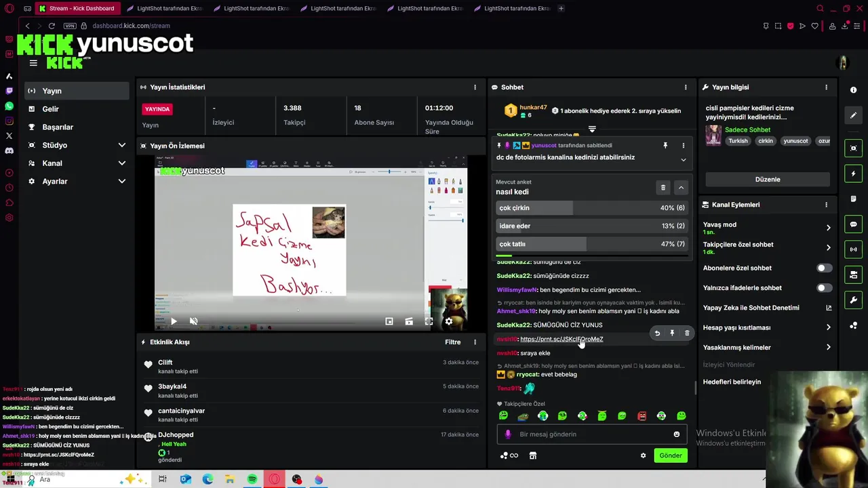Collapse the current poll with up chevron
This screenshot has height=488, width=868.
pos(681,188)
